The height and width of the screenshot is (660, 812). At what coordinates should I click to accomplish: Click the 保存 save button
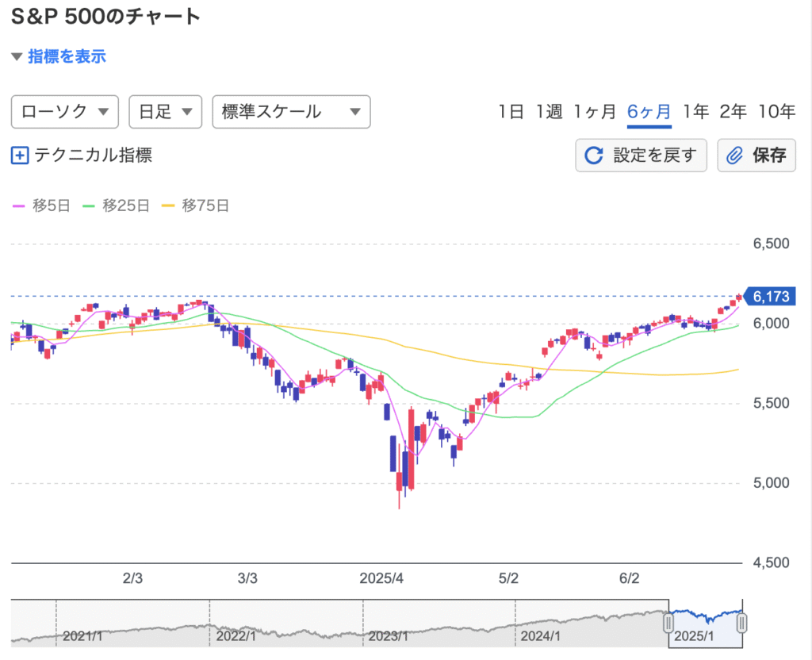click(x=756, y=155)
